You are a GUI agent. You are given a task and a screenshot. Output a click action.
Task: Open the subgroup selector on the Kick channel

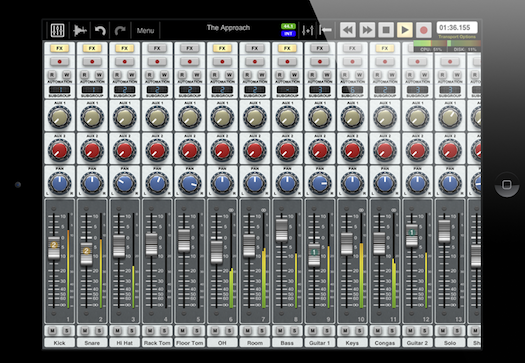point(60,89)
